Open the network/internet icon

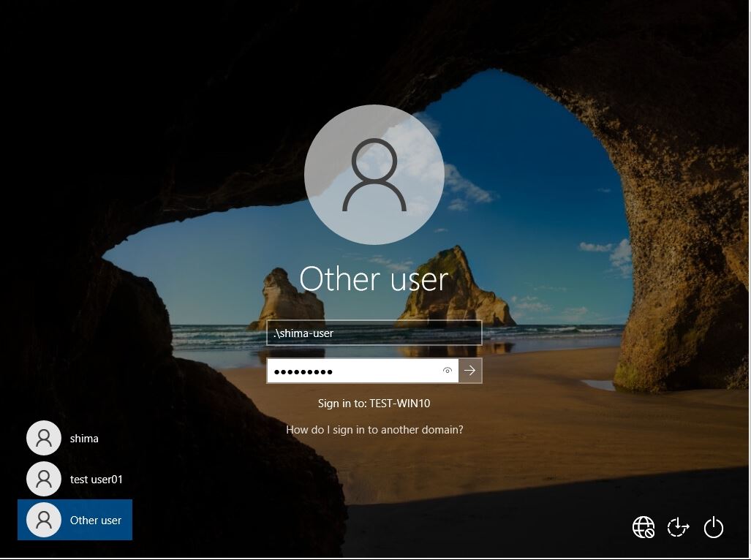pos(644,527)
